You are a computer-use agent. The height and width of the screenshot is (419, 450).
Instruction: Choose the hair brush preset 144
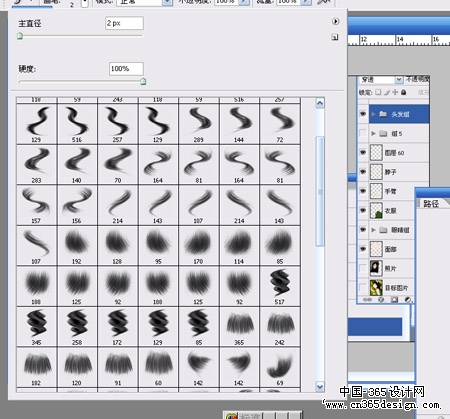tap(239, 124)
